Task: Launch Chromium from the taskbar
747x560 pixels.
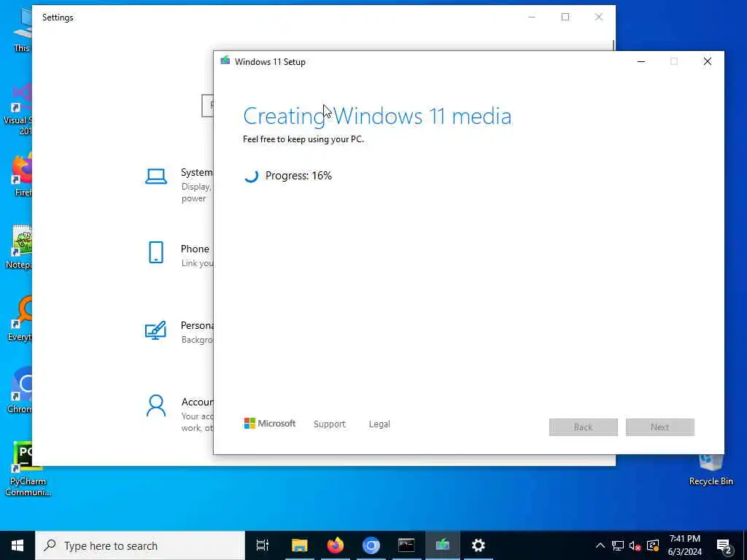Action: pos(371,545)
